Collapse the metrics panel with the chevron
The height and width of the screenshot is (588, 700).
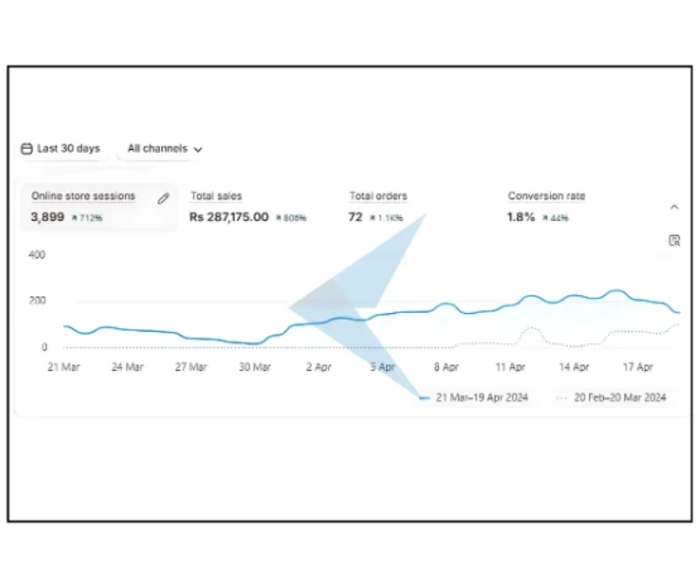tap(675, 207)
